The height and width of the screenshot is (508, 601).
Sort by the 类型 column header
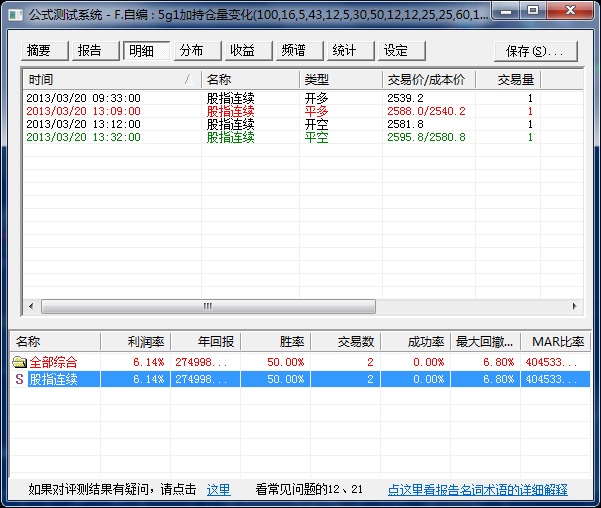pos(338,79)
